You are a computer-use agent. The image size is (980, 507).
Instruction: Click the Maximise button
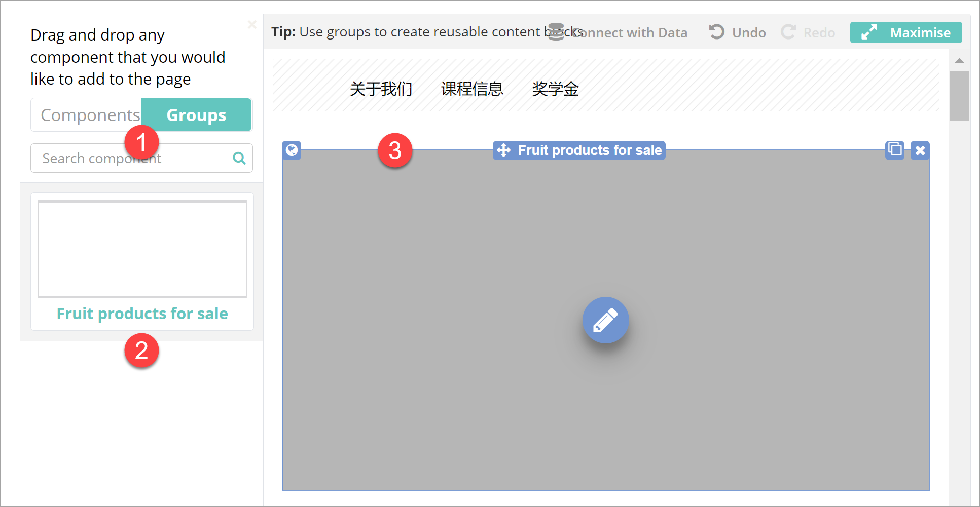905,32
